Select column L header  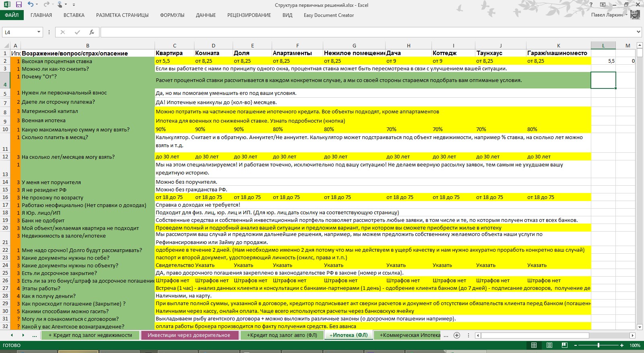[603, 45]
